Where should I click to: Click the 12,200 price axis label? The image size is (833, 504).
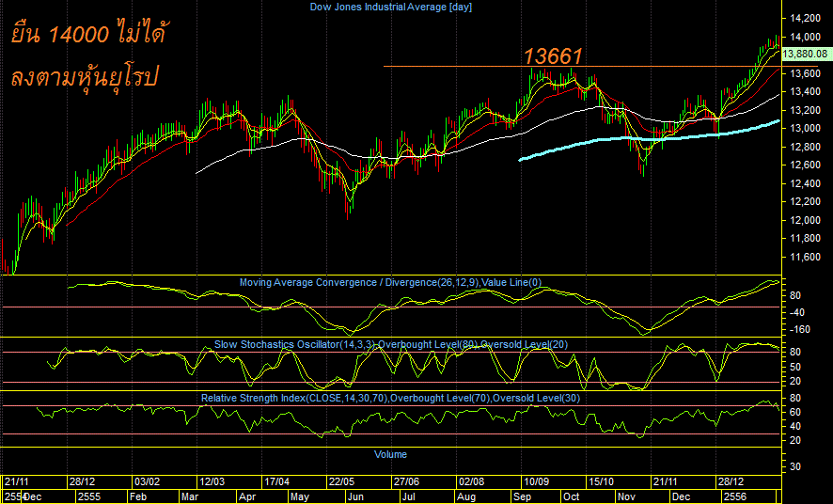click(806, 202)
